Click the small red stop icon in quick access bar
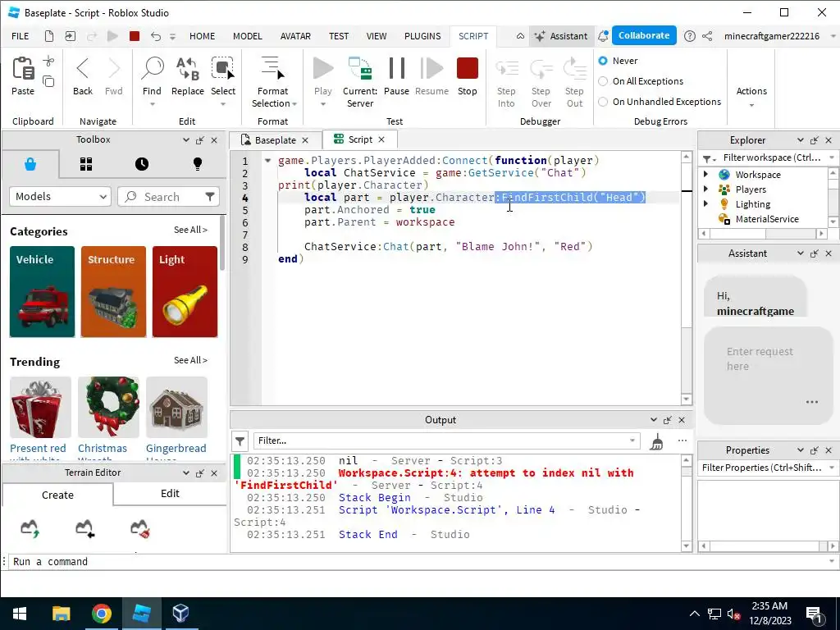This screenshot has width=840, height=630. 135,36
